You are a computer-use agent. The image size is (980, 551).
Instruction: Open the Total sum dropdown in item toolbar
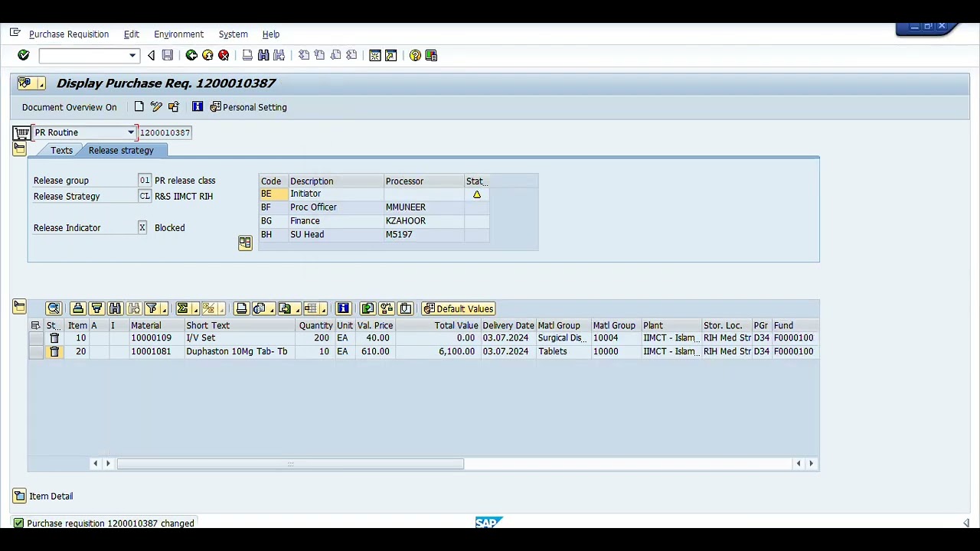click(195, 309)
